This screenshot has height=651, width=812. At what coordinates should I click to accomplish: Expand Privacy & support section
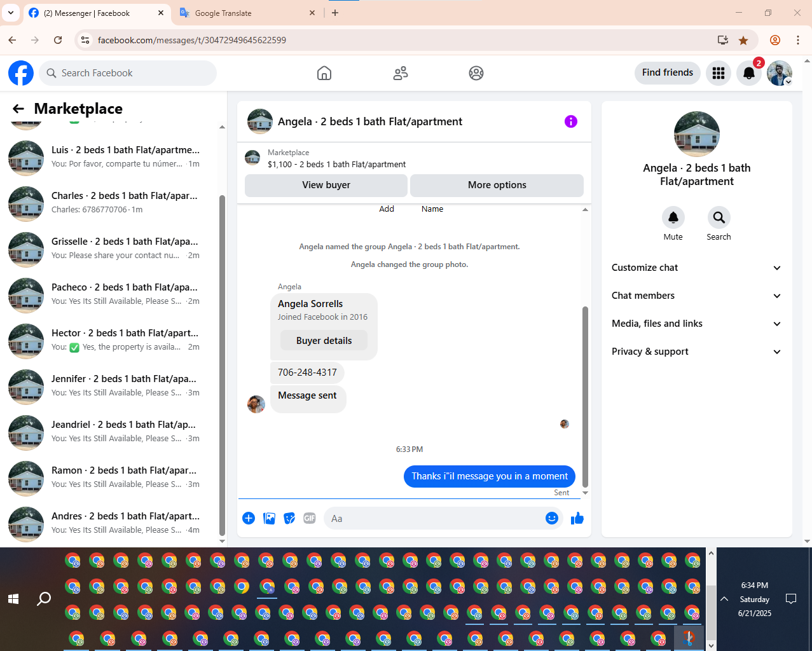click(x=697, y=352)
